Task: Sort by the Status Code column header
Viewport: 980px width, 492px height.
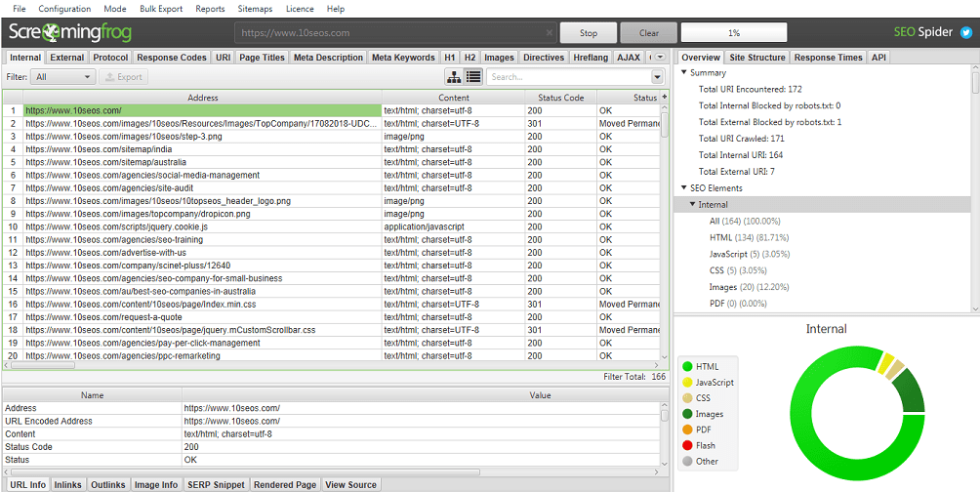Action: pyautogui.click(x=561, y=97)
